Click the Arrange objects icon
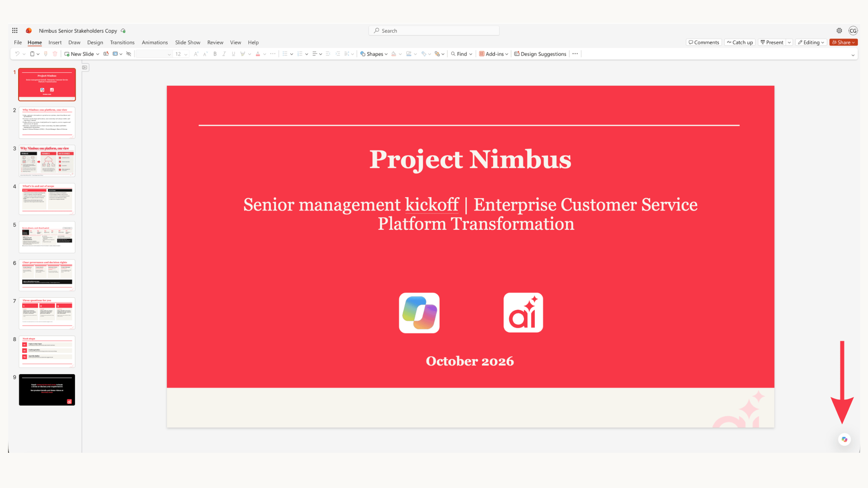 (x=437, y=54)
